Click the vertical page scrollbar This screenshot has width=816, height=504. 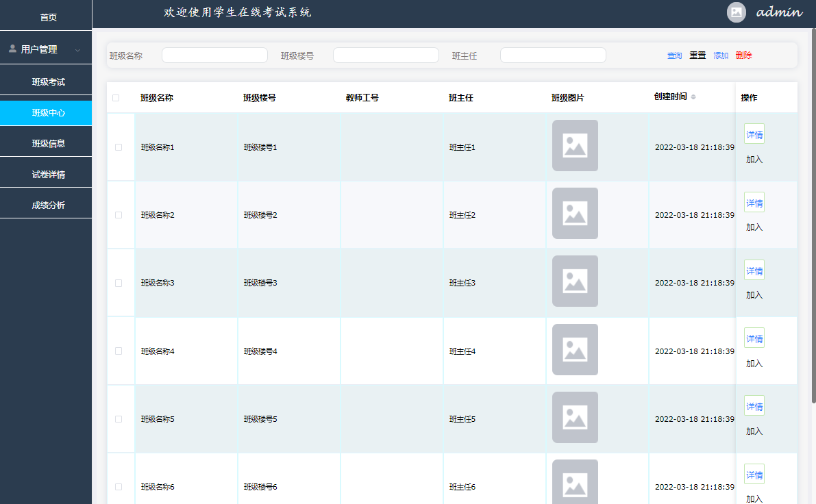point(813,216)
